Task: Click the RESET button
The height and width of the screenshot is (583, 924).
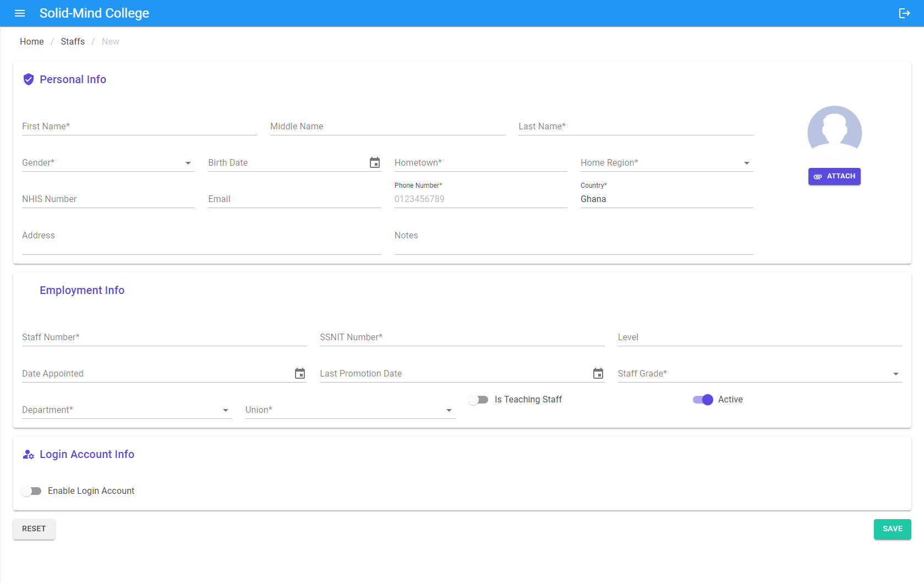Action: click(x=34, y=529)
